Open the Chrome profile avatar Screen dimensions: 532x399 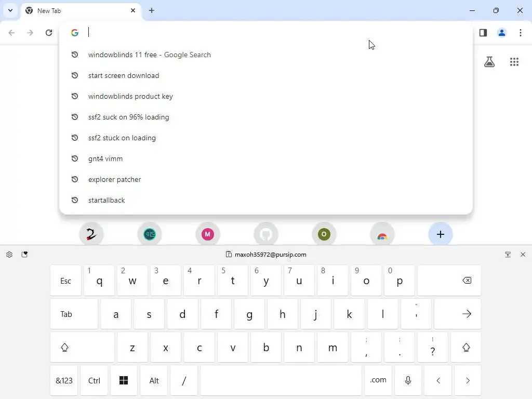[502, 33]
